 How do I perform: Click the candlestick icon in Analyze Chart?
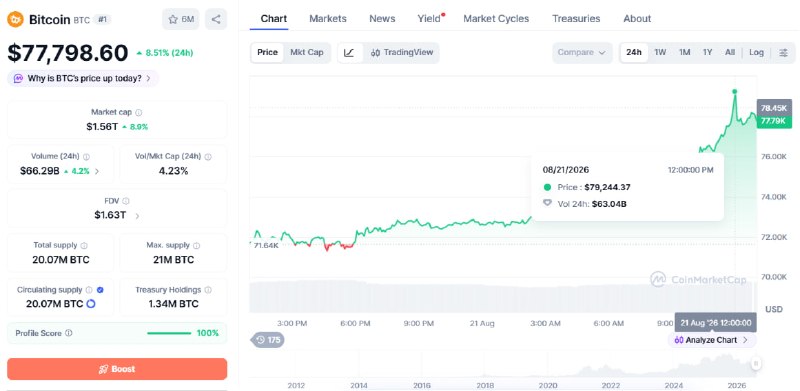click(679, 340)
